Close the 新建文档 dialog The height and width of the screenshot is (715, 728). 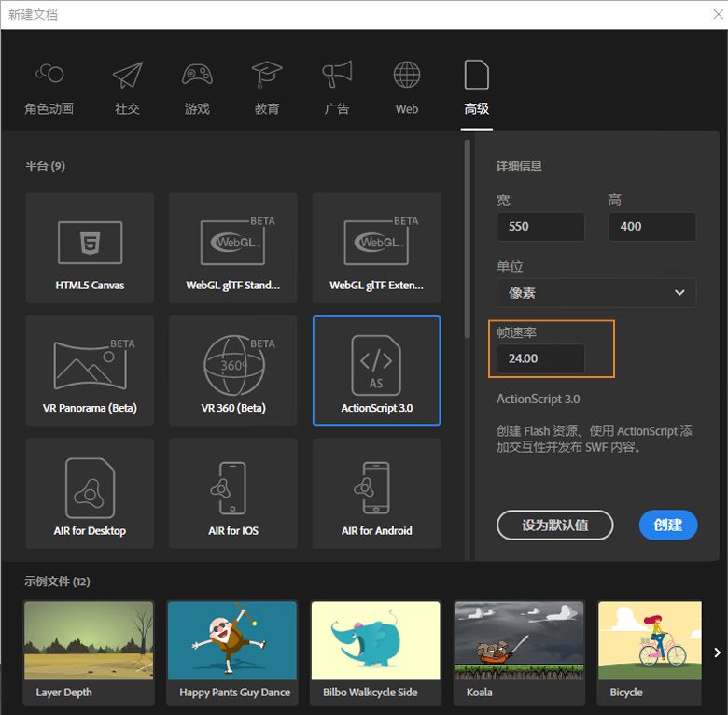tap(718, 15)
